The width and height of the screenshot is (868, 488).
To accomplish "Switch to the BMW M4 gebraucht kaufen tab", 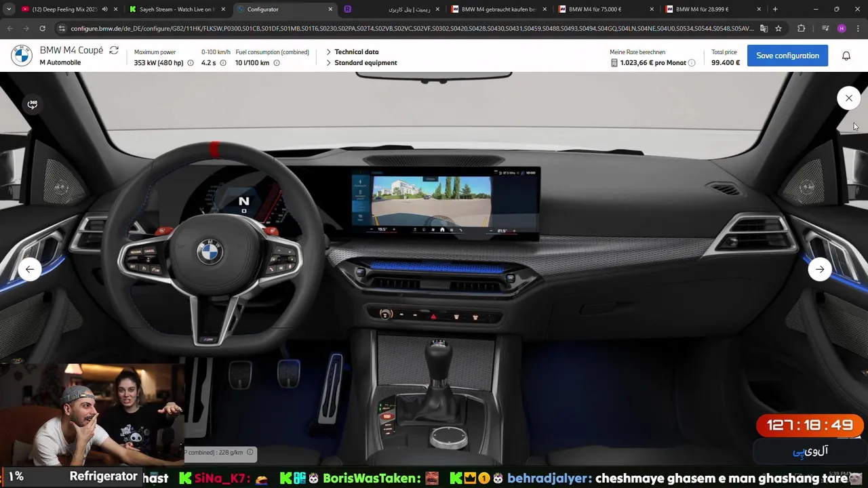I will pyautogui.click(x=498, y=9).
